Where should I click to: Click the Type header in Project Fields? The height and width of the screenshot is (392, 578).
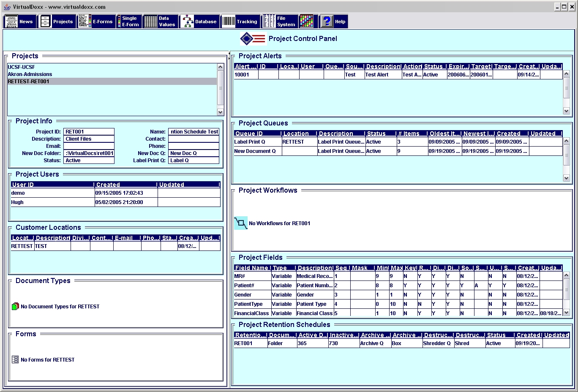[x=283, y=268]
